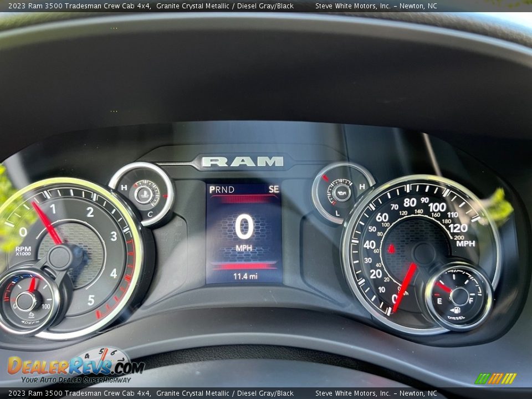Tap the 120 mark on the speedometer
The height and width of the screenshot is (399, 532).
458,228
